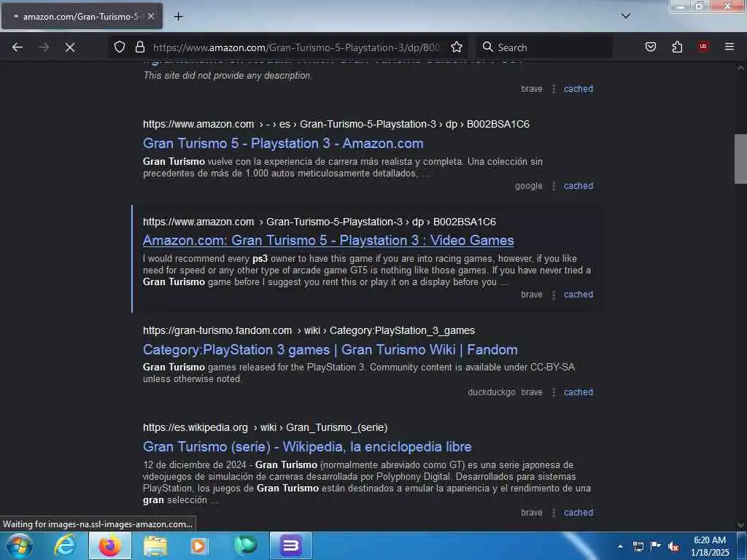Switch to Firefox in the taskbar

109,545
